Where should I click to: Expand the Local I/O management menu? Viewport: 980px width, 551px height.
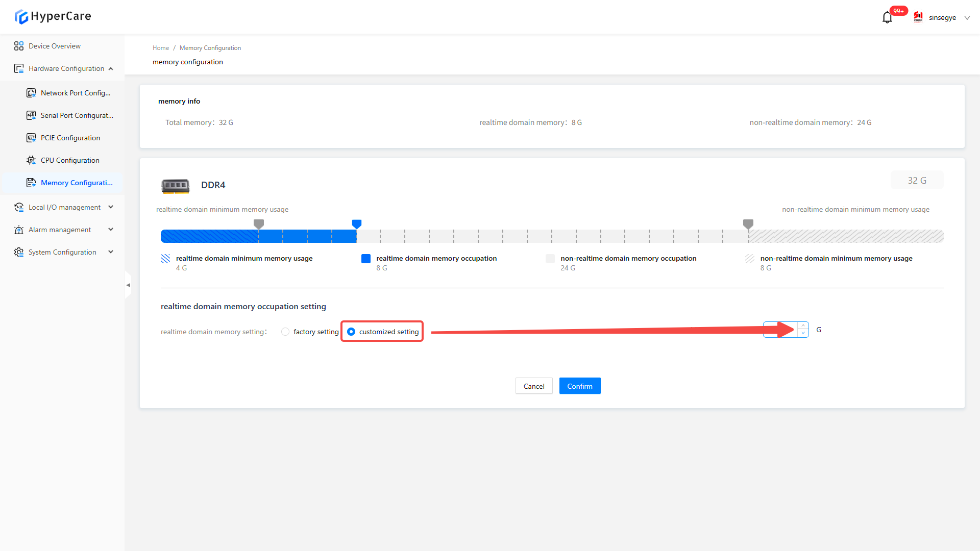pos(64,207)
